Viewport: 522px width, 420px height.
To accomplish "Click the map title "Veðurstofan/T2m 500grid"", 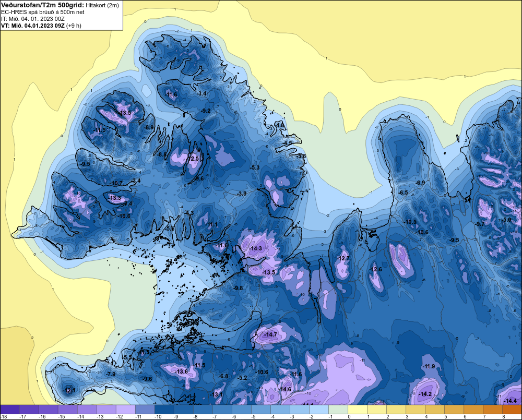I will point(43,5).
